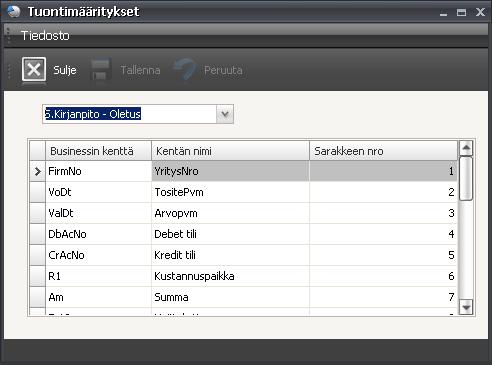Image resolution: width=492 pixels, height=365 pixels.
Task: Select the R1 cell
Action: 98,276
